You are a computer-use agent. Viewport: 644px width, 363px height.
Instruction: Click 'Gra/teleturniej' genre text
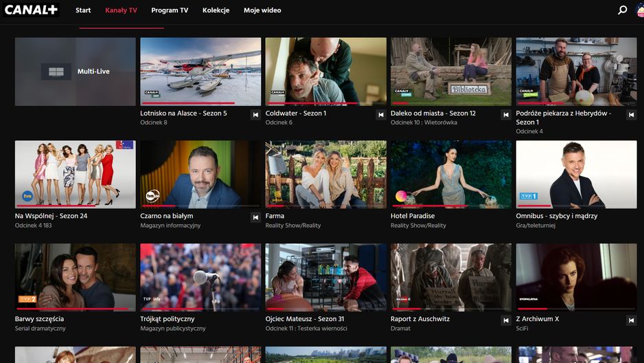pos(536,225)
